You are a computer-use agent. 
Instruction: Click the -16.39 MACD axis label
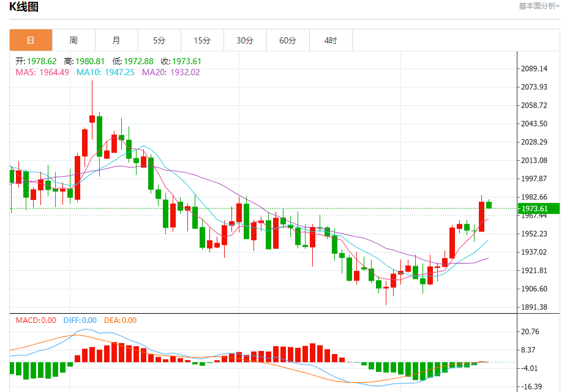click(530, 386)
